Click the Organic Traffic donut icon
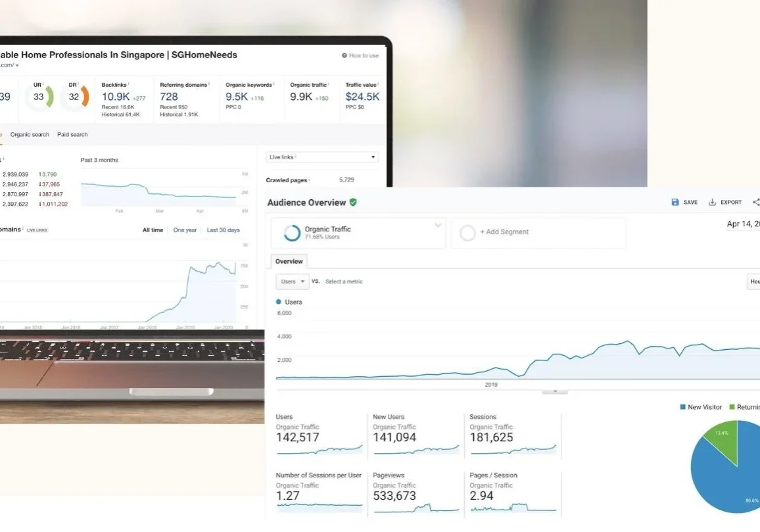 point(292,233)
